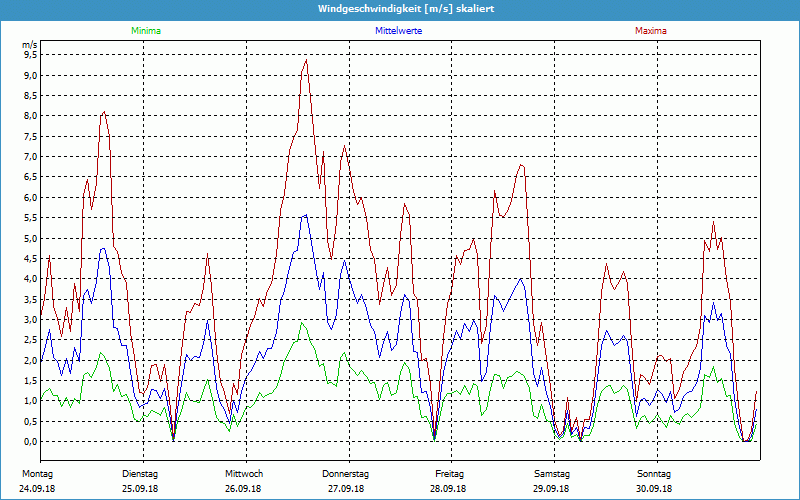
Task: Click the green Minima legend label
Action: pos(146,31)
